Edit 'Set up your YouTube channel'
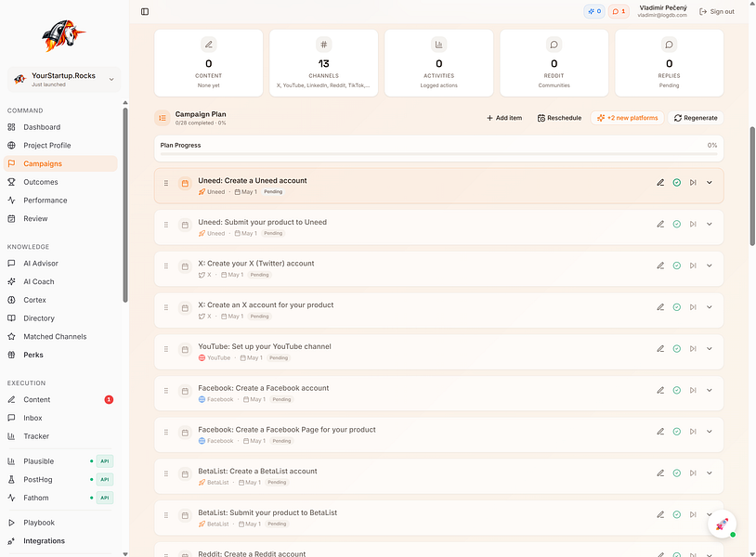 [x=660, y=349]
